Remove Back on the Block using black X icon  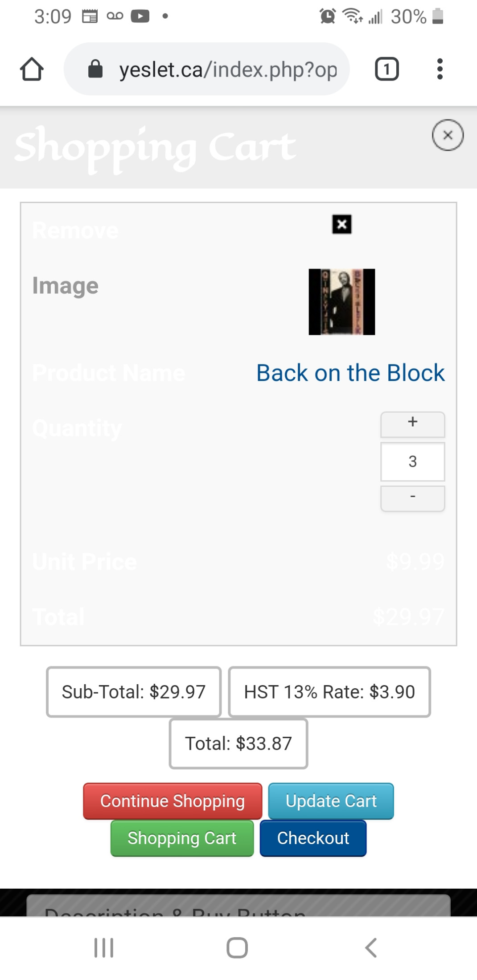342,224
